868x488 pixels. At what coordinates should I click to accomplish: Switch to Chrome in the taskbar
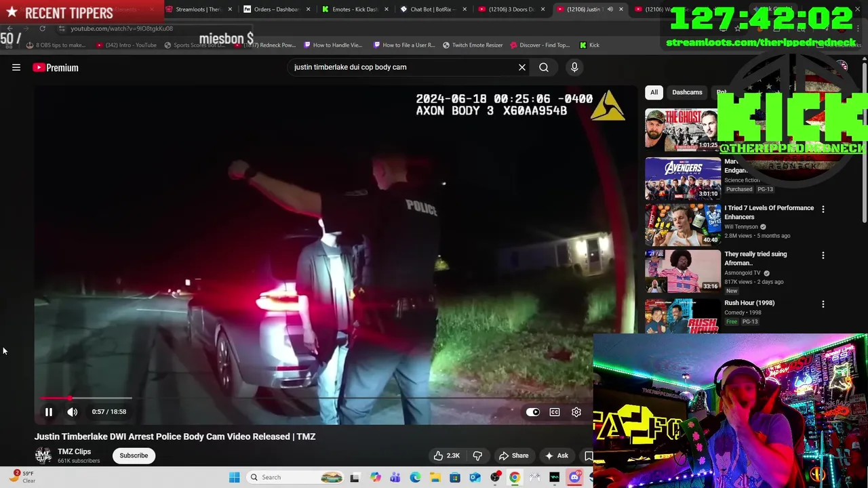[515, 477]
